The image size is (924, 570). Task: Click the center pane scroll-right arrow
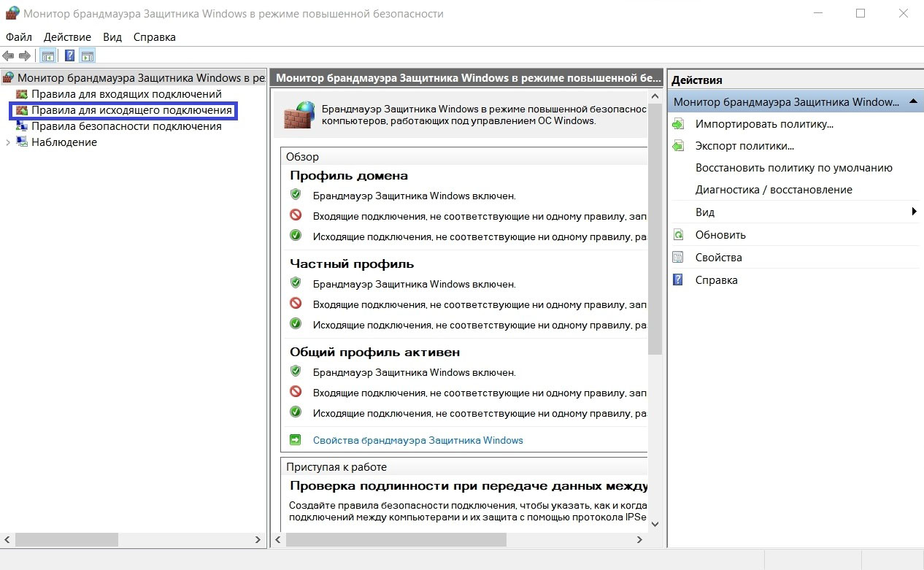point(640,540)
